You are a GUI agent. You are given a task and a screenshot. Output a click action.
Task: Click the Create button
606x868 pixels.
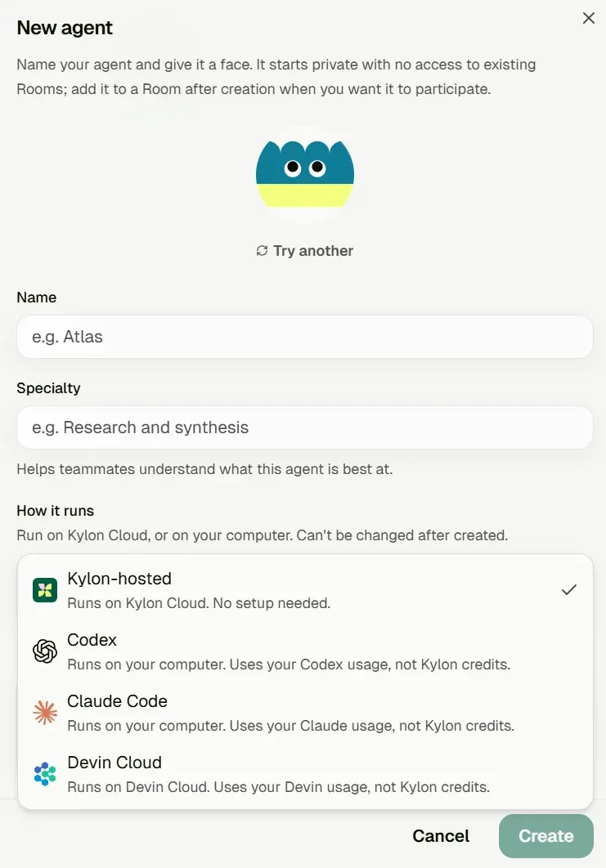coord(545,836)
